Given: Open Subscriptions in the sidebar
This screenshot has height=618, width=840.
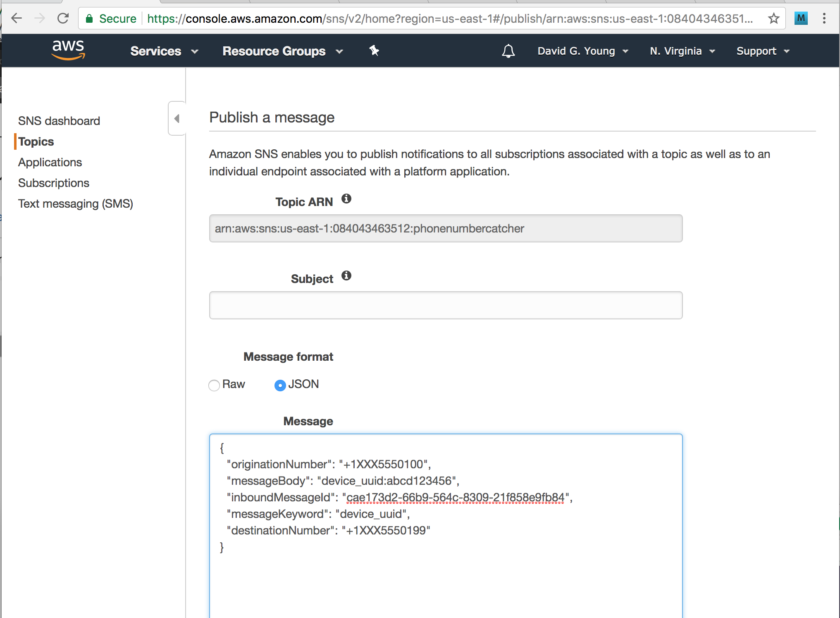Looking at the screenshot, I should pos(54,183).
